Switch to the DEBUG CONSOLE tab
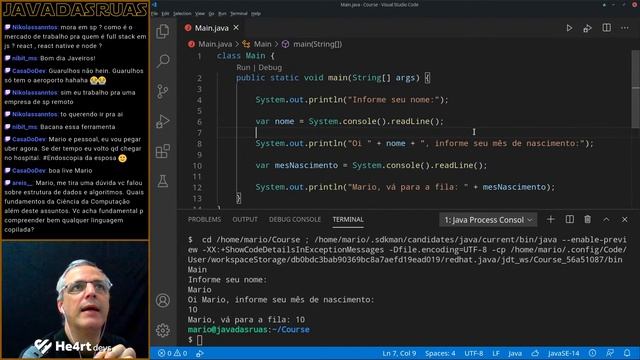 pos(295,220)
